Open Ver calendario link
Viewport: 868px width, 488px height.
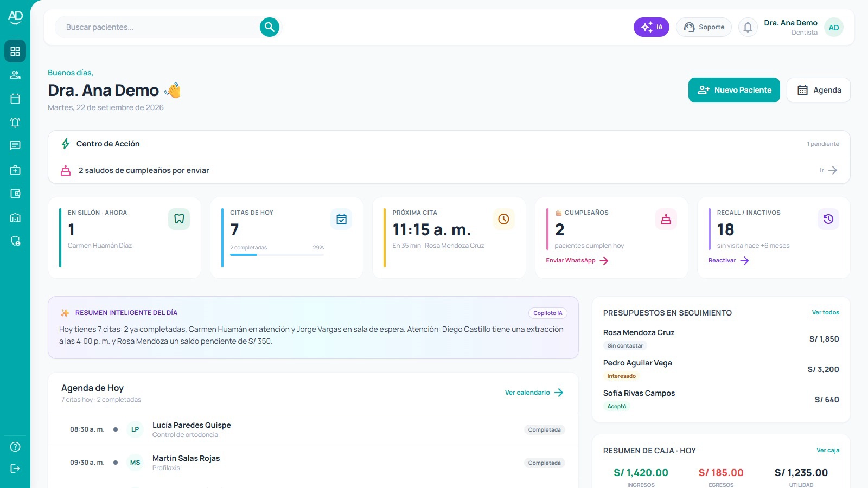(x=534, y=393)
